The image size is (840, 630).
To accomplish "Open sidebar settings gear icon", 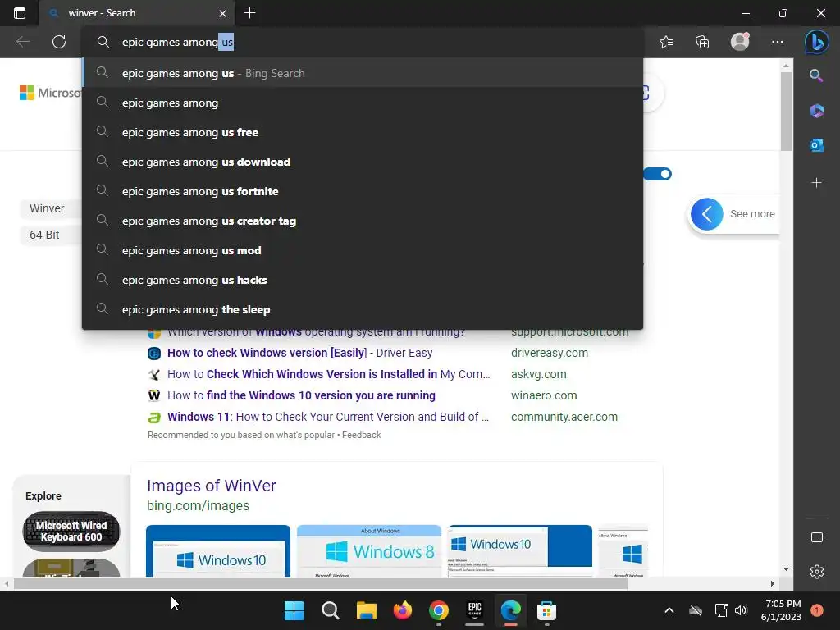I will click(x=816, y=572).
